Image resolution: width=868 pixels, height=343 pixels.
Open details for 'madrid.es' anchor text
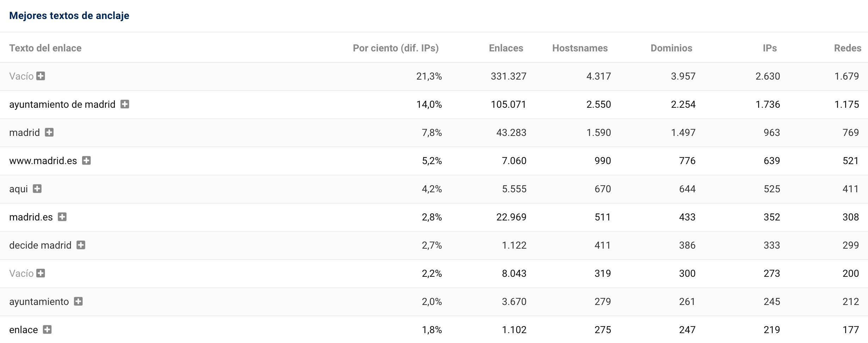62,217
